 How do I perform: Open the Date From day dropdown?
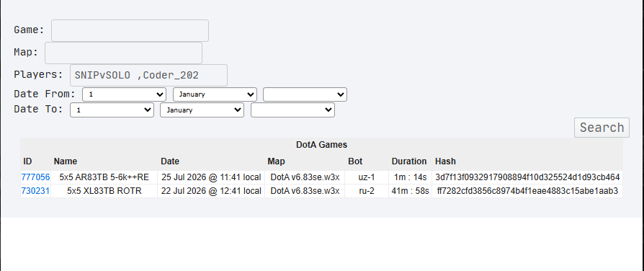coord(125,94)
